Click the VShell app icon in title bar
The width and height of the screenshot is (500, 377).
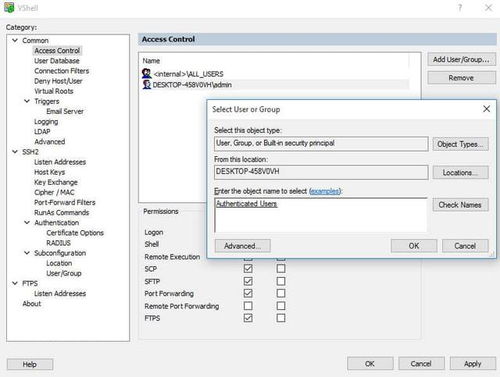9,7
